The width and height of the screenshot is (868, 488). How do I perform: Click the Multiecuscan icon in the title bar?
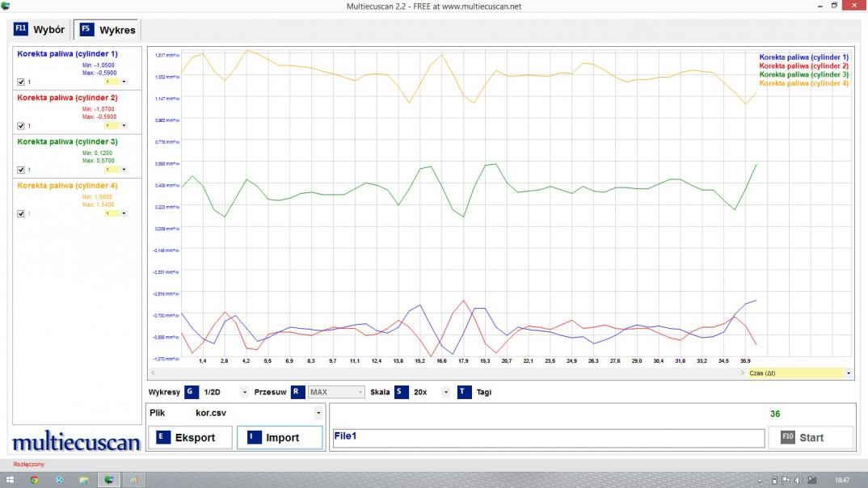(x=6, y=6)
